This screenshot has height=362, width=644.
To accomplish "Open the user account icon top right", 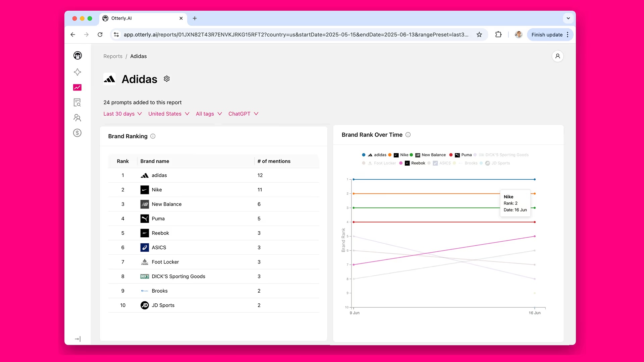I will [557, 56].
